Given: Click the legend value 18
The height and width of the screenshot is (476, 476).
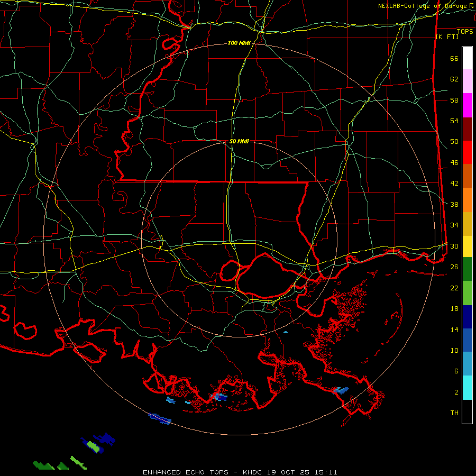Looking at the screenshot, I should coord(454,309).
